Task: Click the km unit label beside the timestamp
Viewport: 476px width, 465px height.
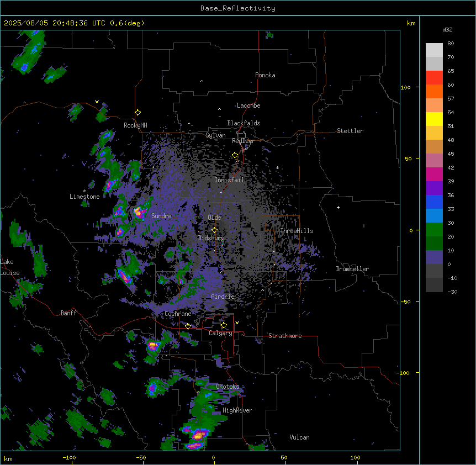Action: coord(411,23)
